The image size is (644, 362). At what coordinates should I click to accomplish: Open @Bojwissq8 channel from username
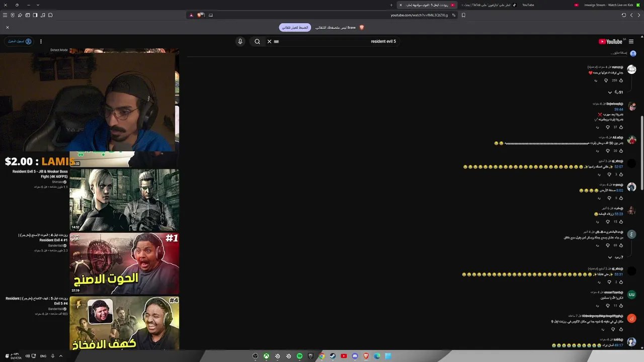[x=615, y=104]
